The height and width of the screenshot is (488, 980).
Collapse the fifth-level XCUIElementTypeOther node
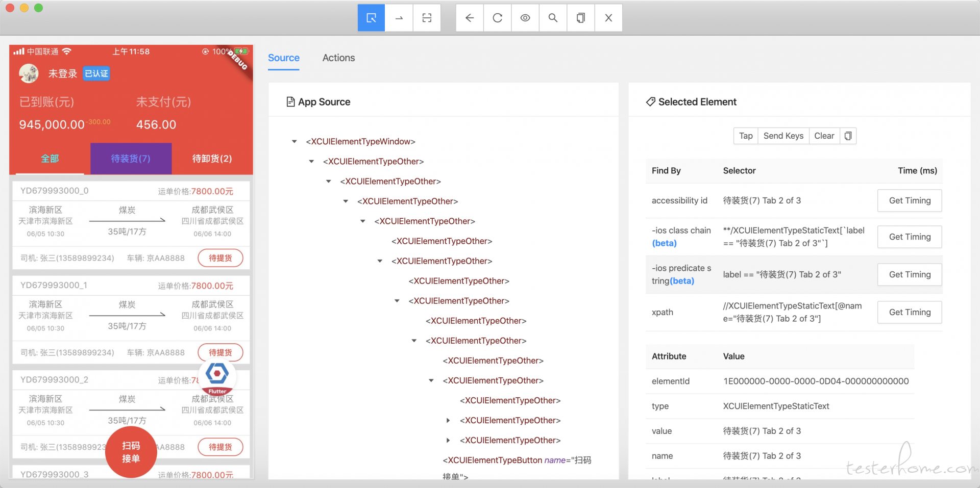(x=363, y=221)
